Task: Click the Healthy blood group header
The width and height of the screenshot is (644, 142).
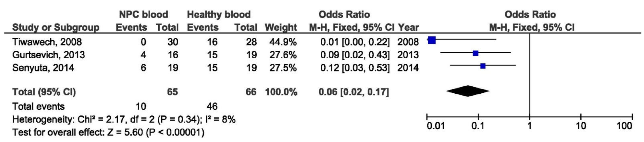Action: pyautogui.click(x=219, y=15)
